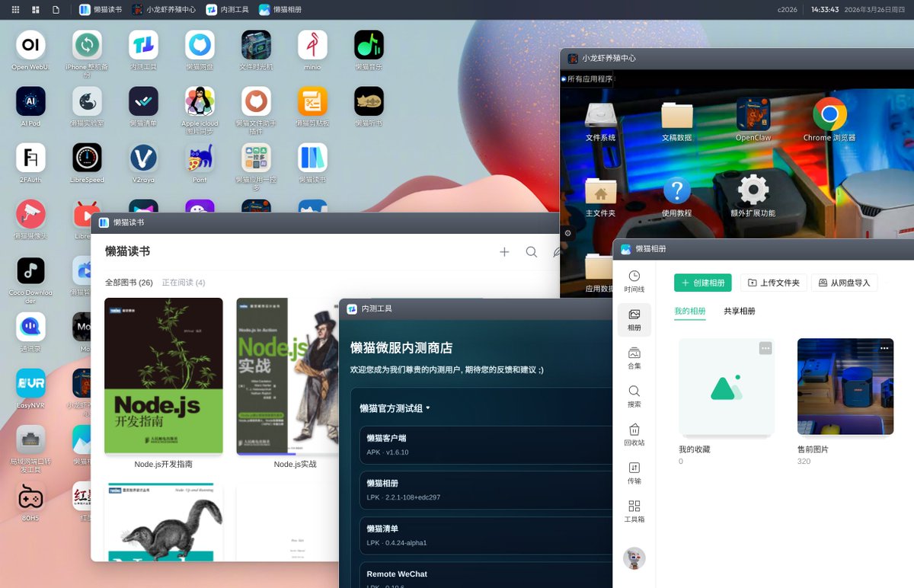Open the 懒猫清单 desktop icon
Screen dimensions: 914x588
[143, 101]
